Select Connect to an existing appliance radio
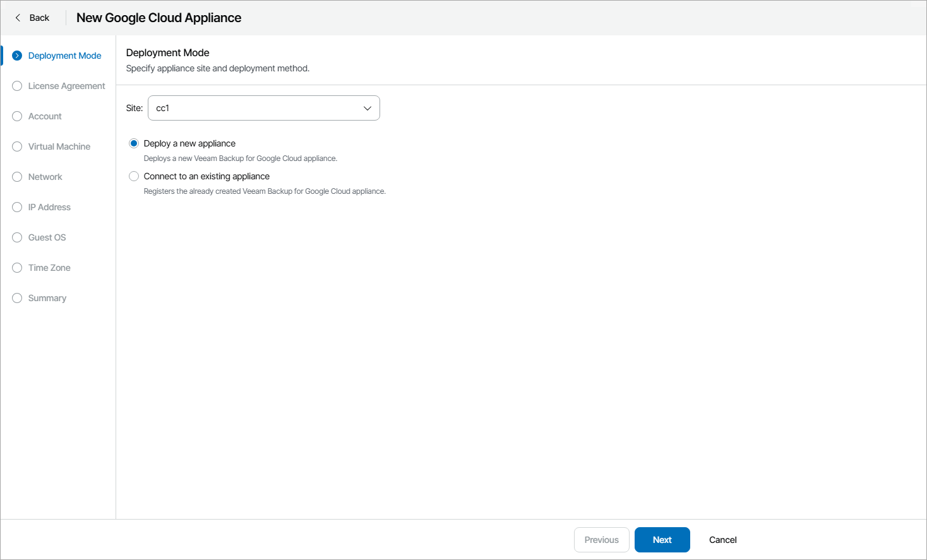The width and height of the screenshot is (927, 560). 134,176
